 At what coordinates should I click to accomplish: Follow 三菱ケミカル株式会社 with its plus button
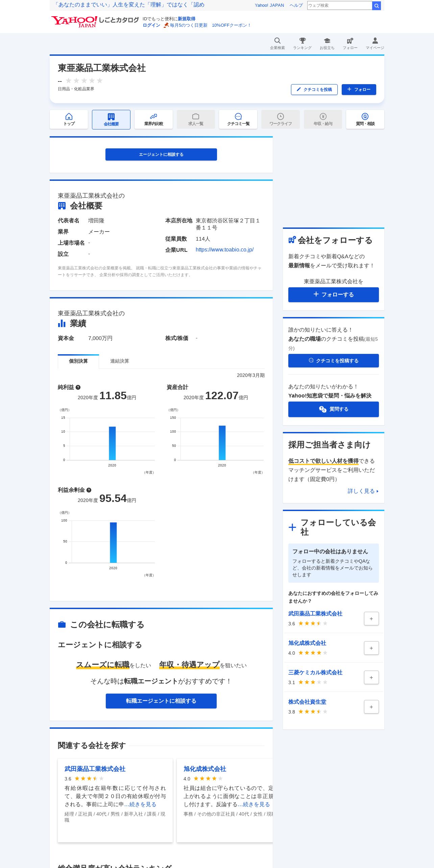(x=371, y=677)
